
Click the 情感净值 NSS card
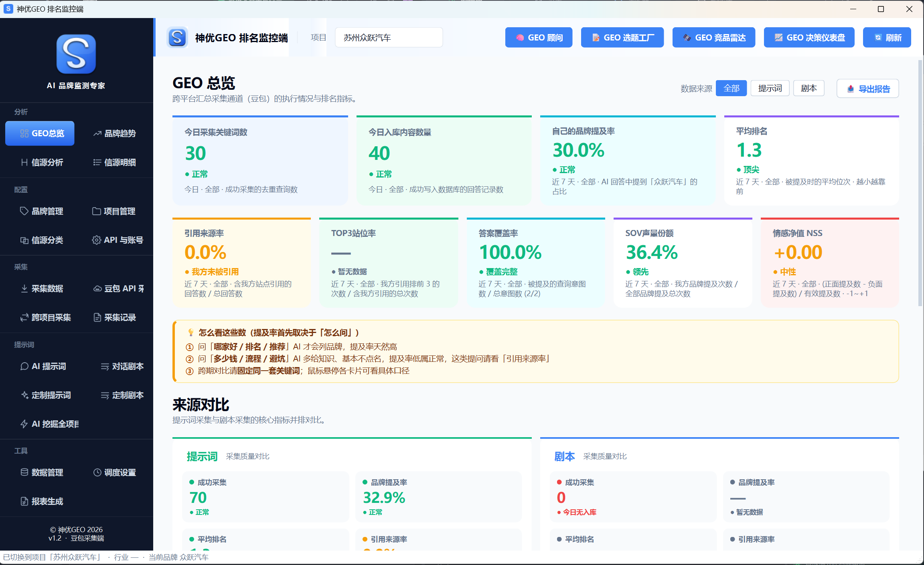(830, 263)
